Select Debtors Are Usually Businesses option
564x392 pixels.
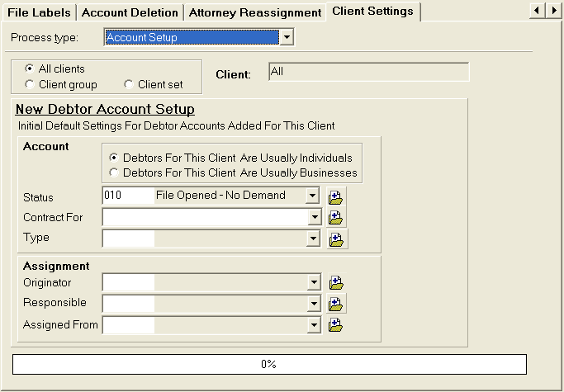[114, 172]
